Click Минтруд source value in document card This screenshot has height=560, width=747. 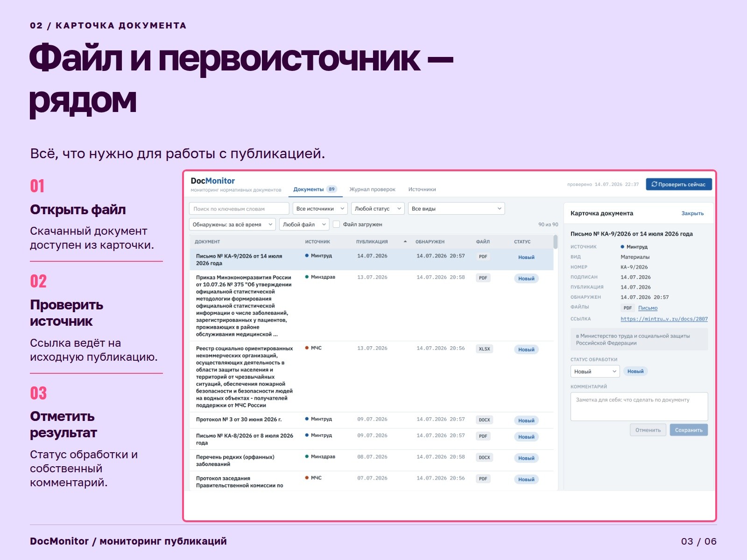tap(634, 247)
